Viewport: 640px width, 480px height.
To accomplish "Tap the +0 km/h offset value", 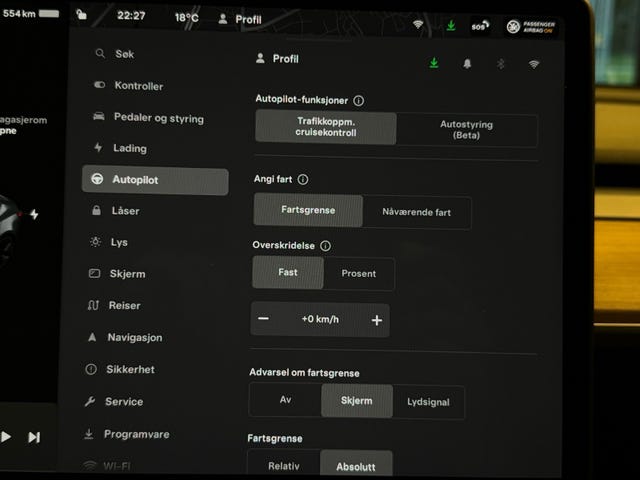I will pyautogui.click(x=320, y=319).
